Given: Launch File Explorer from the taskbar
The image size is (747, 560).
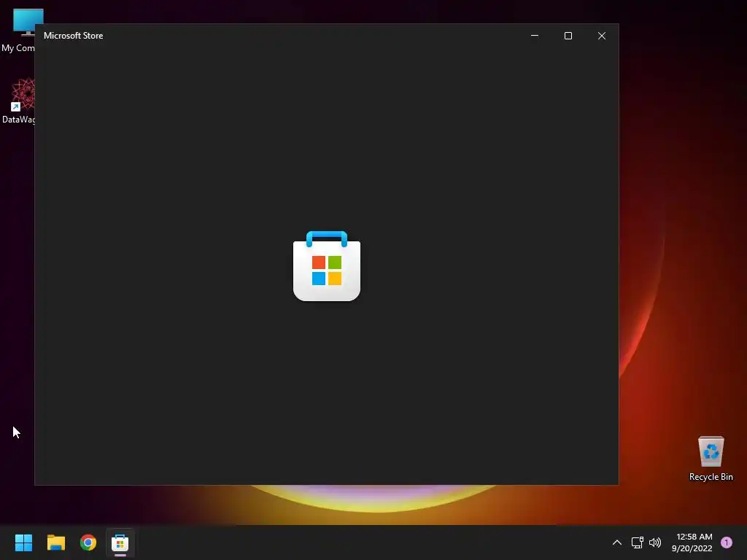Looking at the screenshot, I should [55, 542].
